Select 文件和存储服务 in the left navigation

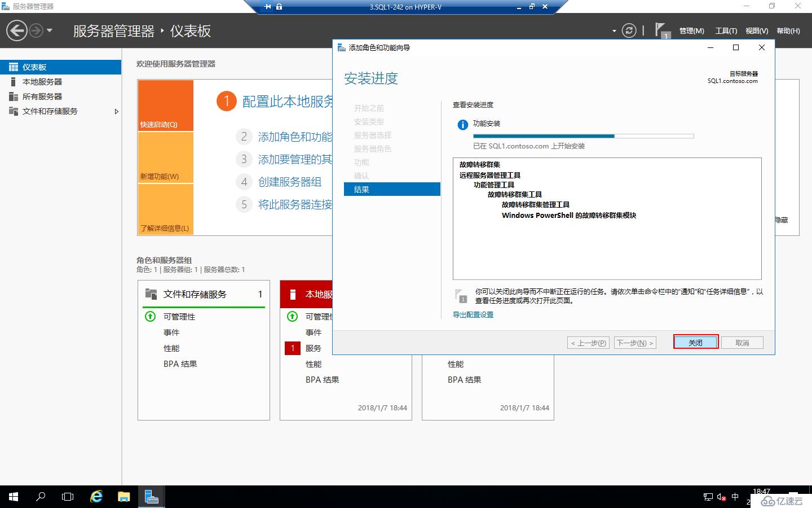[x=60, y=111]
